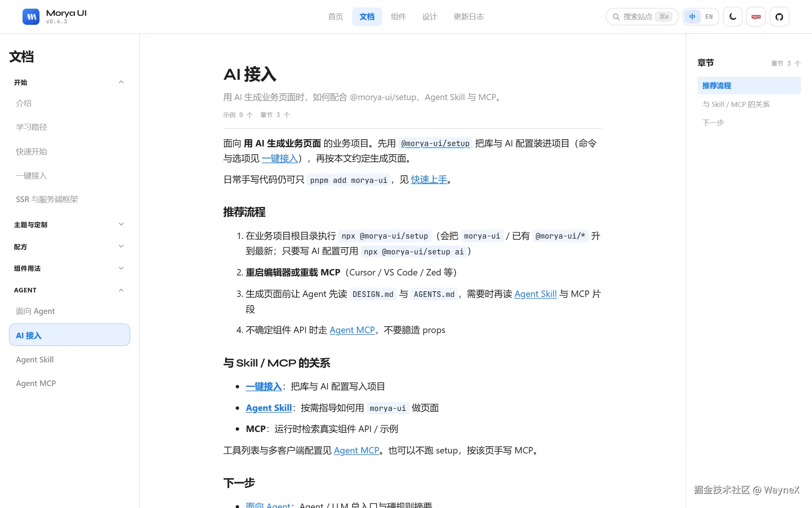Image resolution: width=812 pixels, height=508 pixels.
Task: Open Agent MCP in the sidebar
Action: click(36, 383)
